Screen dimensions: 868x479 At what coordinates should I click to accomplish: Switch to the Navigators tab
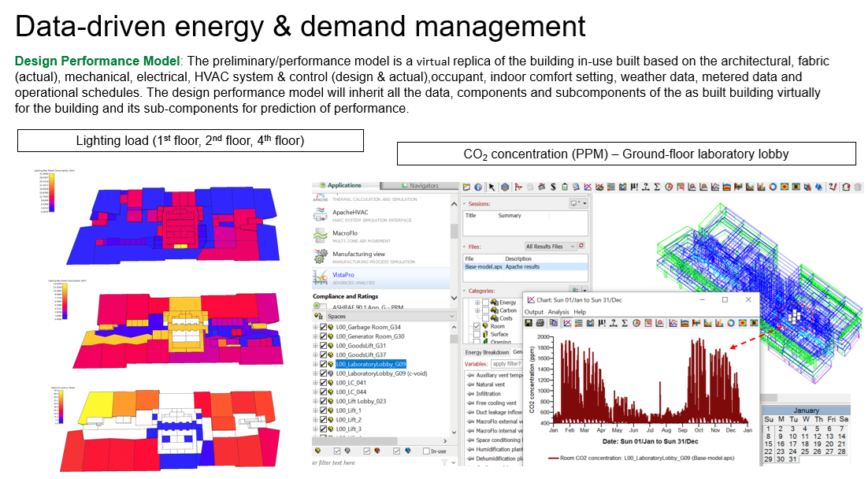point(420,185)
